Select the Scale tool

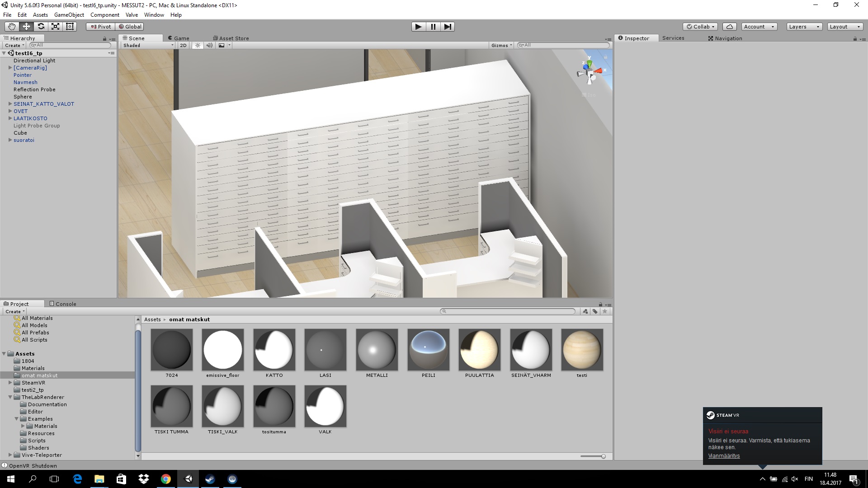pyautogui.click(x=55, y=26)
